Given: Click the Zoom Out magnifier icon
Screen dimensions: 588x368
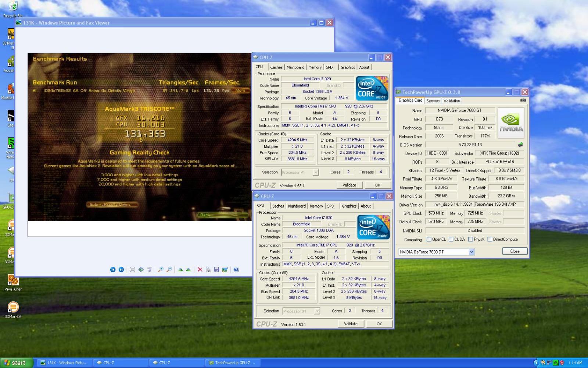Looking at the screenshot, I should click(x=169, y=270).
